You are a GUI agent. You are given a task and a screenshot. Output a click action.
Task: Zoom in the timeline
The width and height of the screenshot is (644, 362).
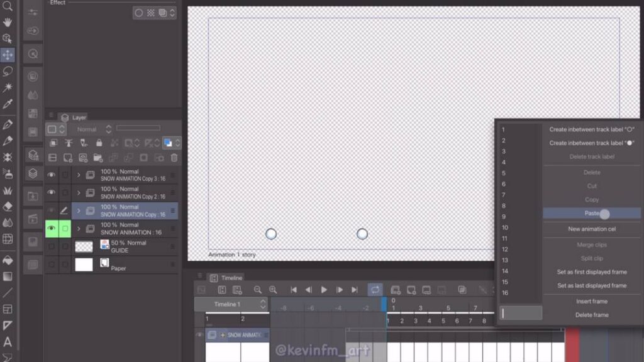273,290
